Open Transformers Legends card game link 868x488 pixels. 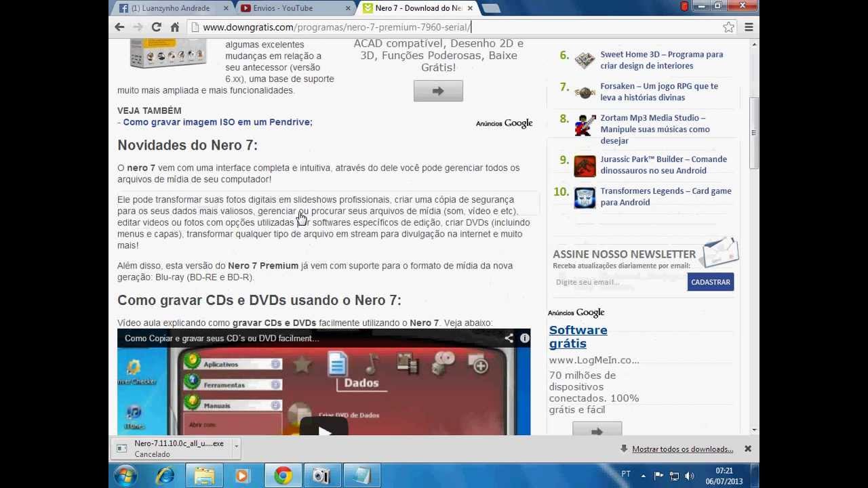tap(665, 197)
